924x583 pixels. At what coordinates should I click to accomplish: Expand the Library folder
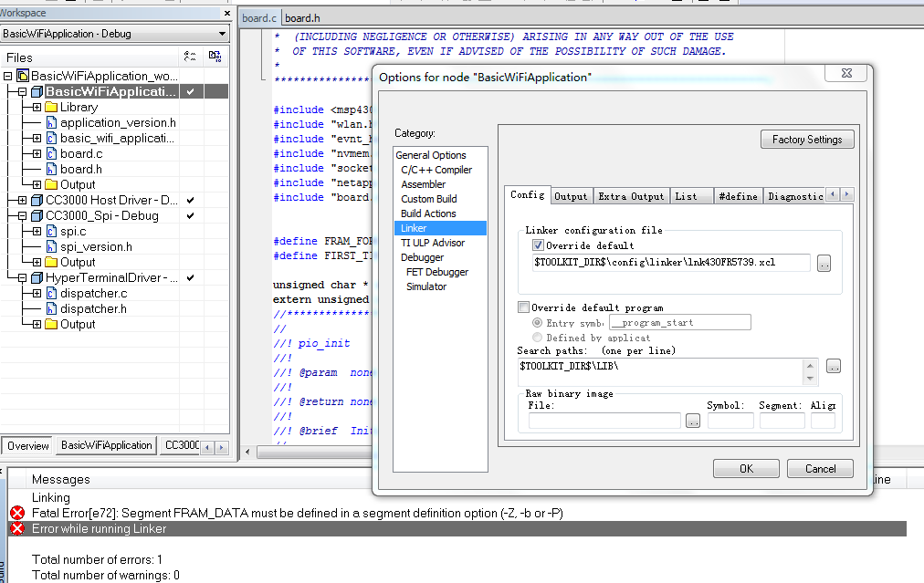point(37,107)
